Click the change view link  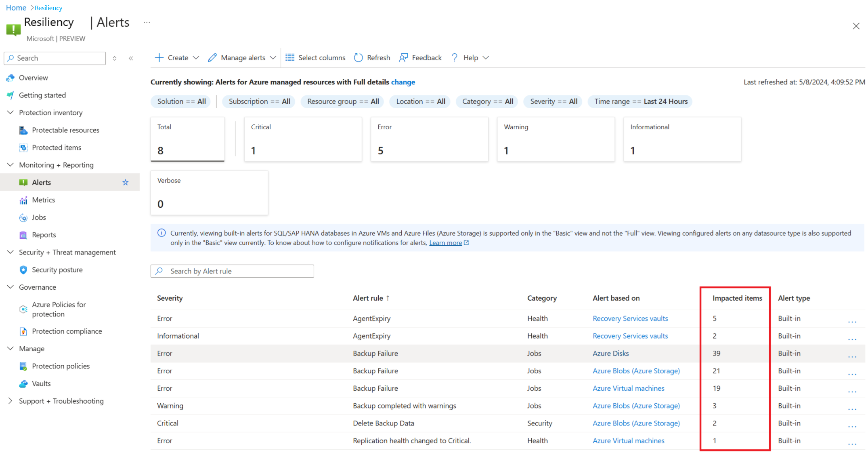403,82
